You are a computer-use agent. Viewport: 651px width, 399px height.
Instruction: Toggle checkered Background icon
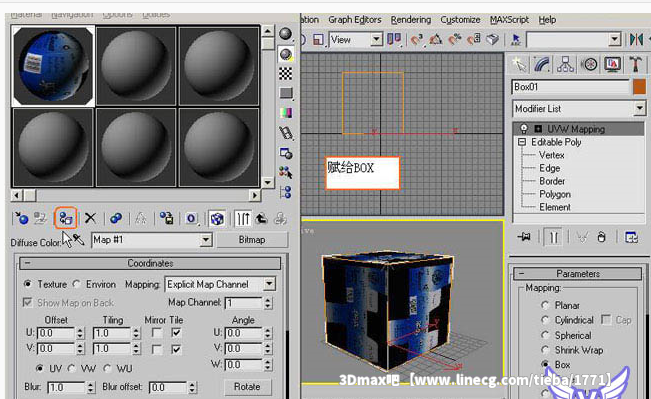click(x=286, y=73)
